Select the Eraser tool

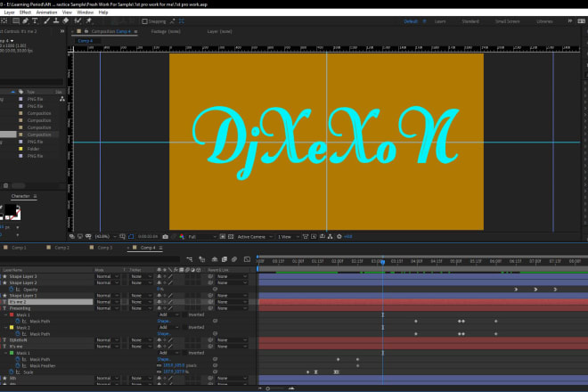[66, 21]
